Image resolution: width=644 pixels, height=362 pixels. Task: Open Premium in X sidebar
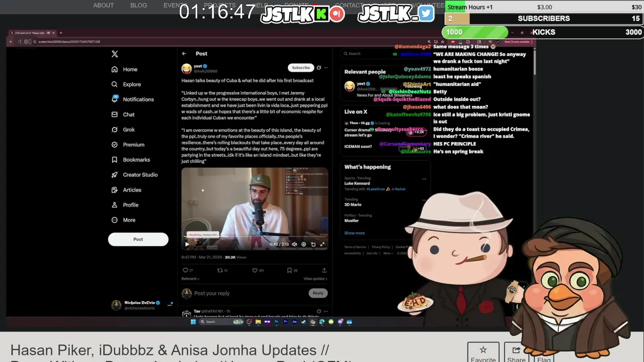pyautogui.click(x=128, y=145)
